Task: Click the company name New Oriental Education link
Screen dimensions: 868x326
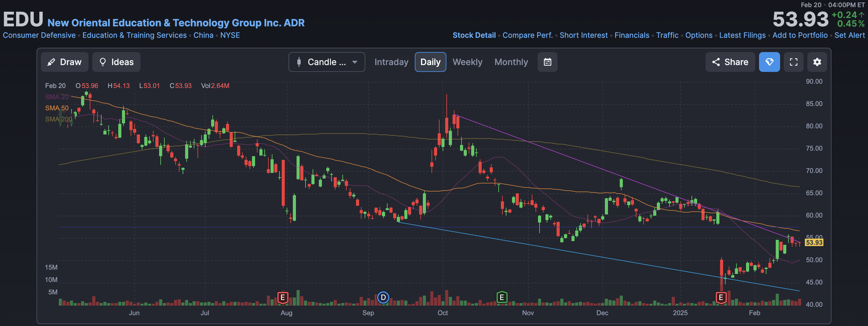Action: tap(176, 23)
